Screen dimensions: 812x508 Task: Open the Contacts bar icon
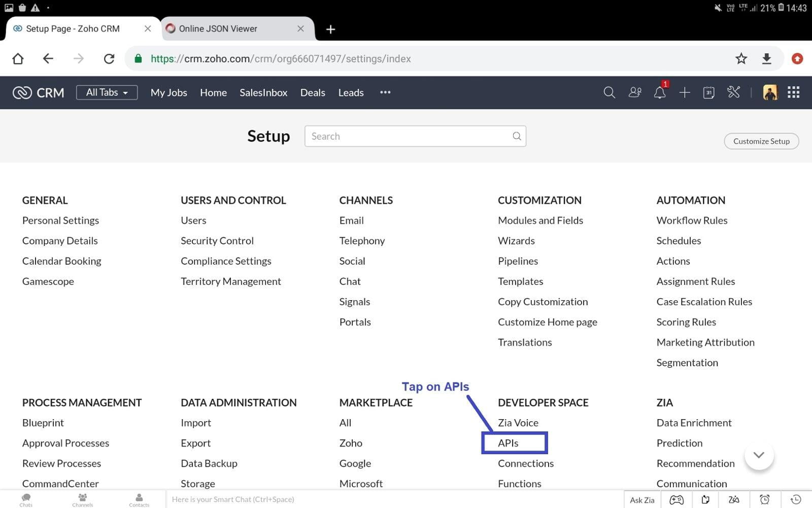tap(139, 500)
